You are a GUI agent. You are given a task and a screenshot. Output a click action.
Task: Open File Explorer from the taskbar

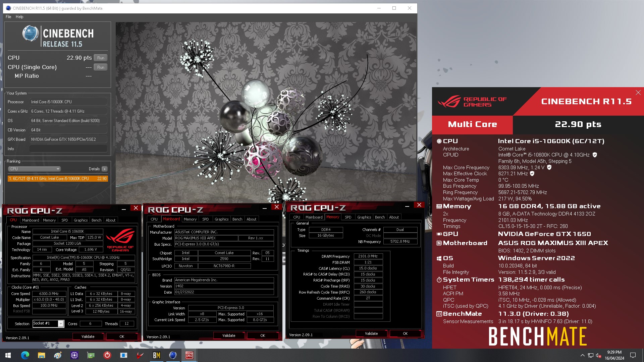coord(41,355)
